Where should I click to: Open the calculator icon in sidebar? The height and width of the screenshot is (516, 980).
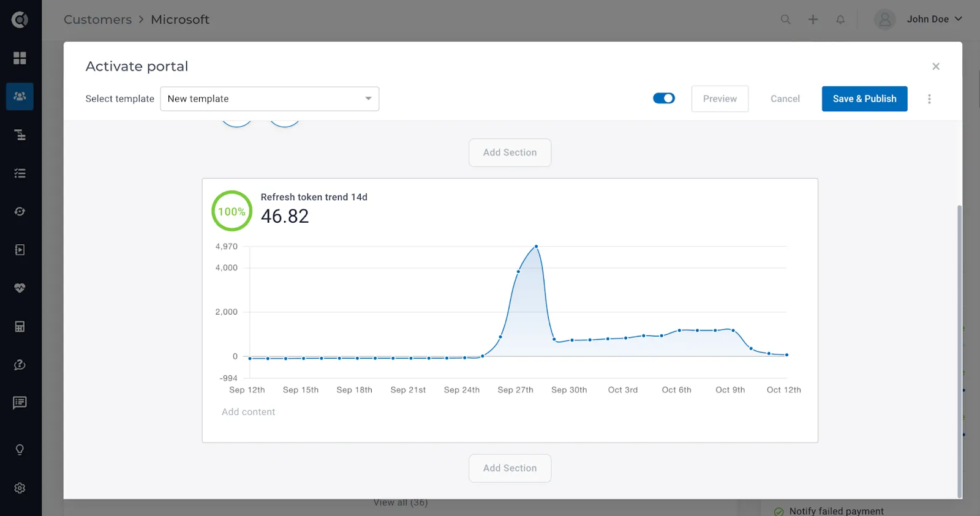tap(20, 326)
